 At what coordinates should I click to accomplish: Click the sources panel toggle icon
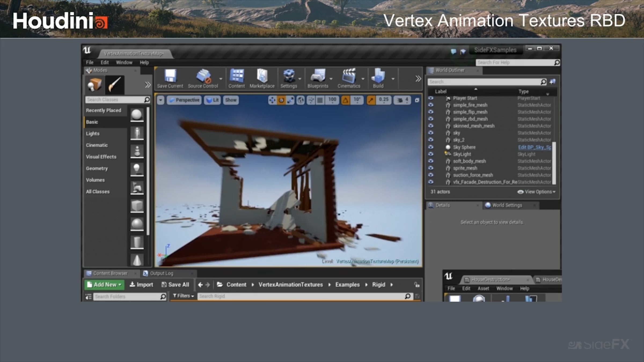click(88, 297)
